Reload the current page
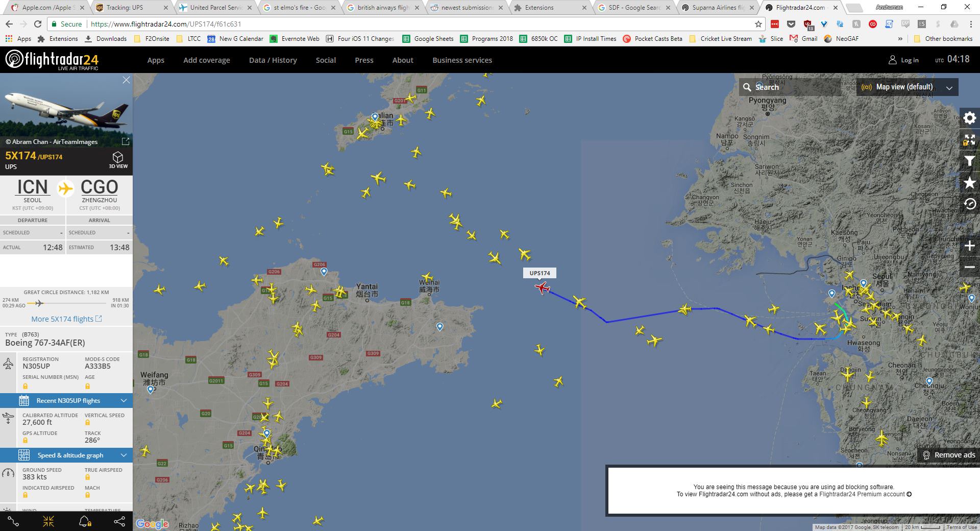This screenshot has height=531, width=980. tap(37, 24)
